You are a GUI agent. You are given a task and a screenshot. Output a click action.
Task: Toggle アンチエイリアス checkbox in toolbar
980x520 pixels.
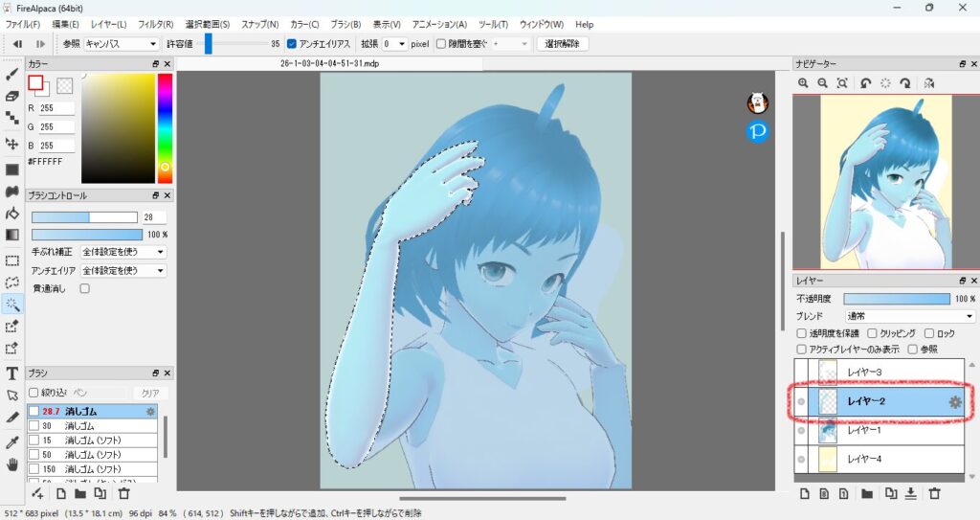coord(291,44)
